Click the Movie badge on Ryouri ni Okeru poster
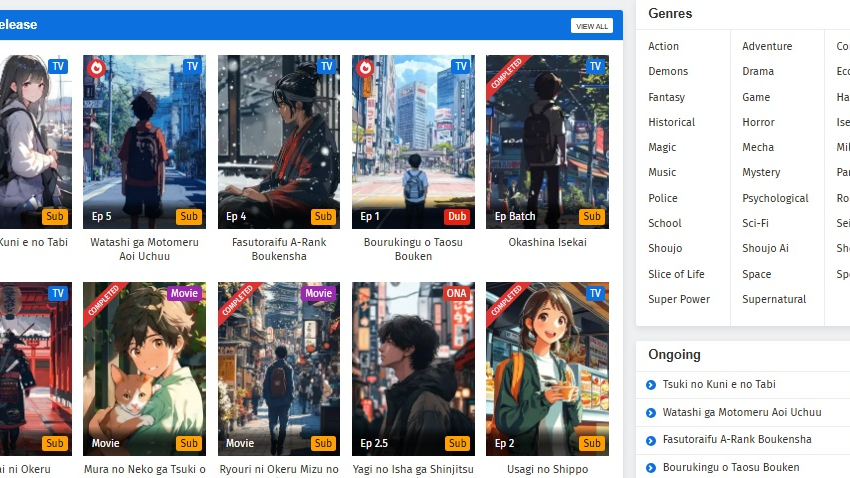The height and width of the screenshot is (478, 850). 319,293
